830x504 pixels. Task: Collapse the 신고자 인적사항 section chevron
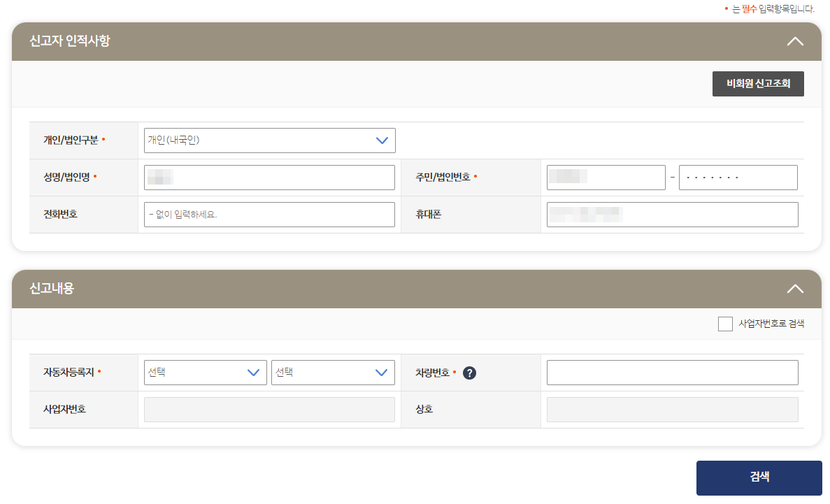(x=795, y=41)
